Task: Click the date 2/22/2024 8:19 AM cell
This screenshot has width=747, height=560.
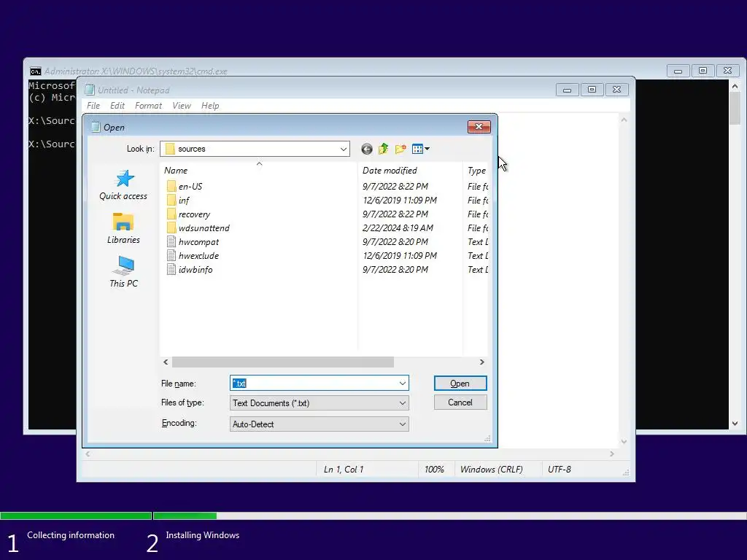Action: (x=398, y=228)
